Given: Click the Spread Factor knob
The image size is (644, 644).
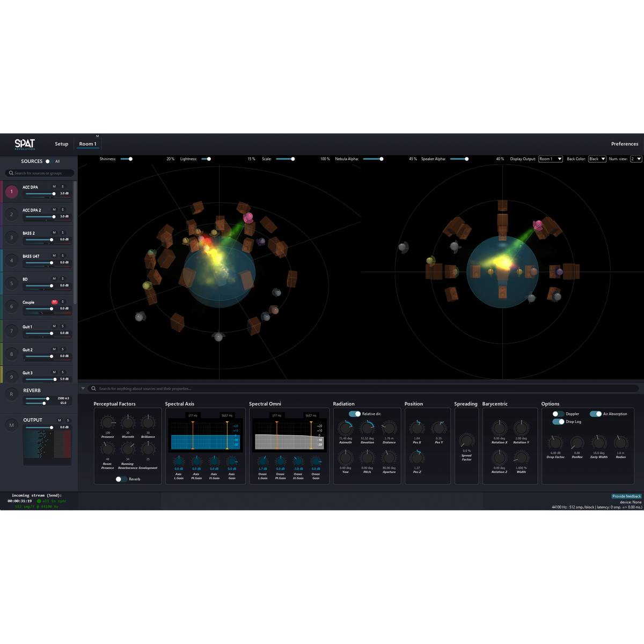Looking at the screenshot, I should (467, 441).
